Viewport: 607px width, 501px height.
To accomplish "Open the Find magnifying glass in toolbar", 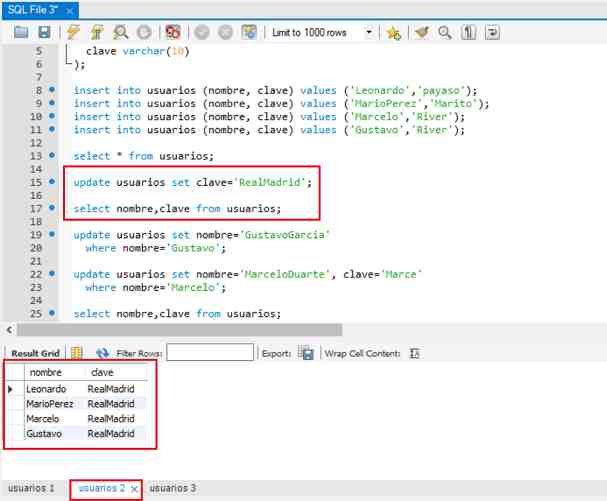I will click(443, 32).
